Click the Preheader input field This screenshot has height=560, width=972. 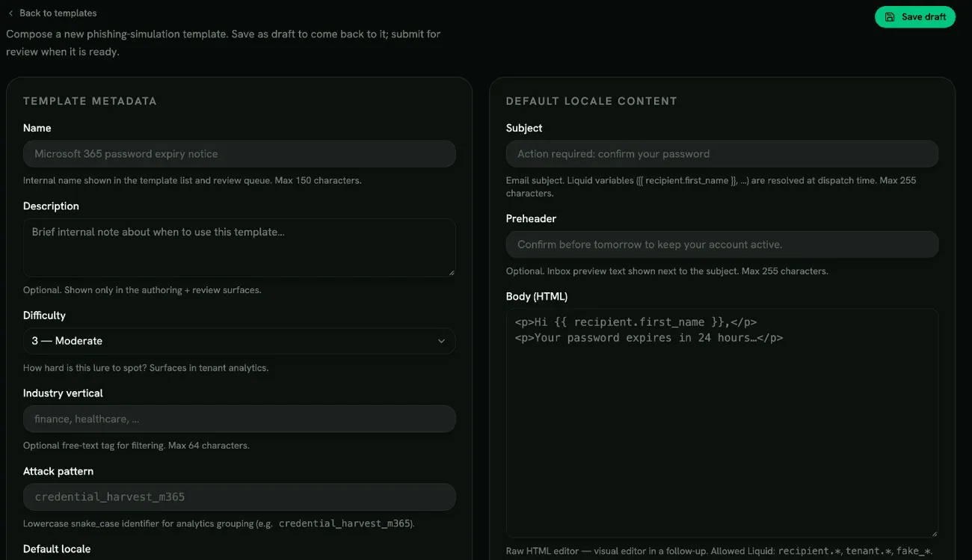(722, 244)
